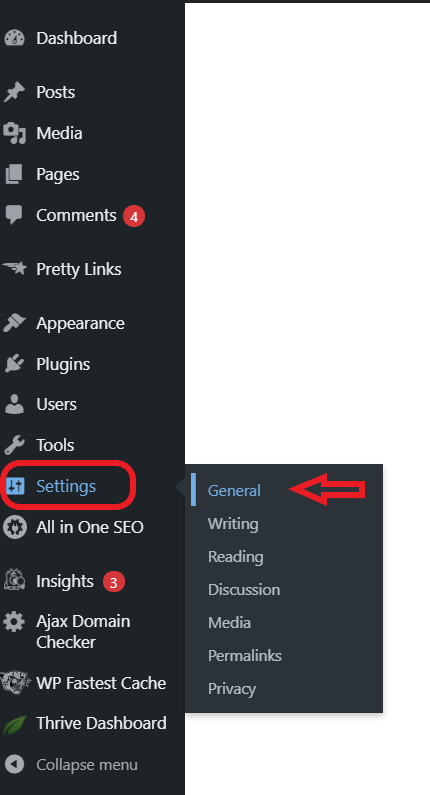430x795 pixels.
Task: Click the WP Fastest Cache cheetah icon
Action: click(x=15, y=682)
